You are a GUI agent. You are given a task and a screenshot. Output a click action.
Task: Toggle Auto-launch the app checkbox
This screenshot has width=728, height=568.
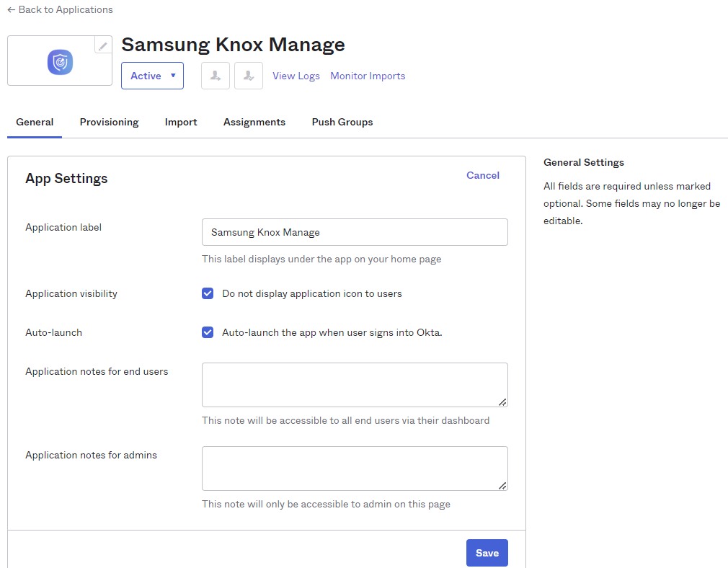click(208, 332)
